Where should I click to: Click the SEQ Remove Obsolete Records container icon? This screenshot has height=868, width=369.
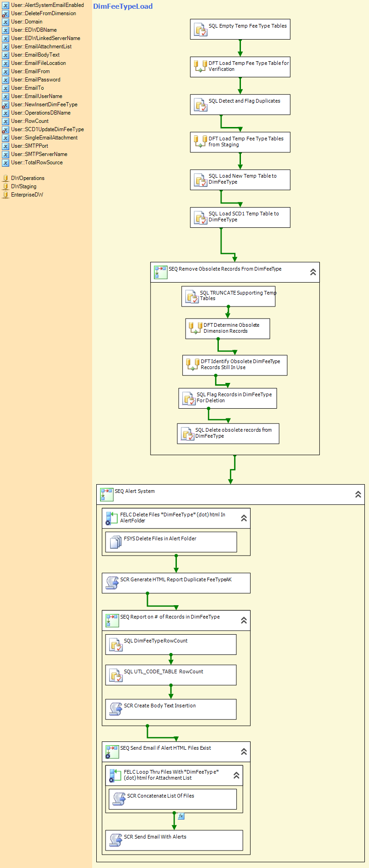(x=161, y=272)
